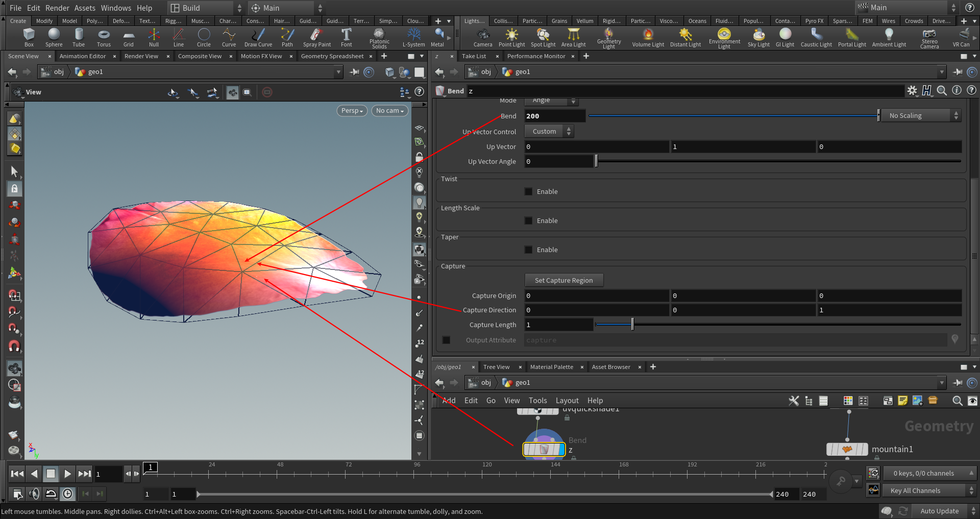Add an Environment Light from the shelf
980x519 pixels.
coord(724,36)
